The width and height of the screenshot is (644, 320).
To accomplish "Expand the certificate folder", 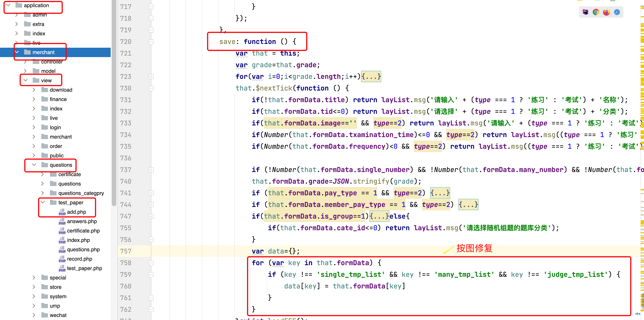I will [x=43, y=174].
